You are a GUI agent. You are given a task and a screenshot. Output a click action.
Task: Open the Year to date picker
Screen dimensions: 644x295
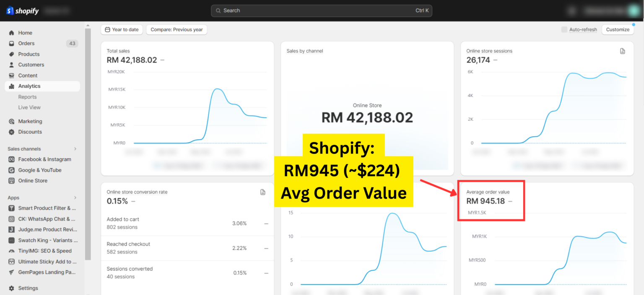122,30
